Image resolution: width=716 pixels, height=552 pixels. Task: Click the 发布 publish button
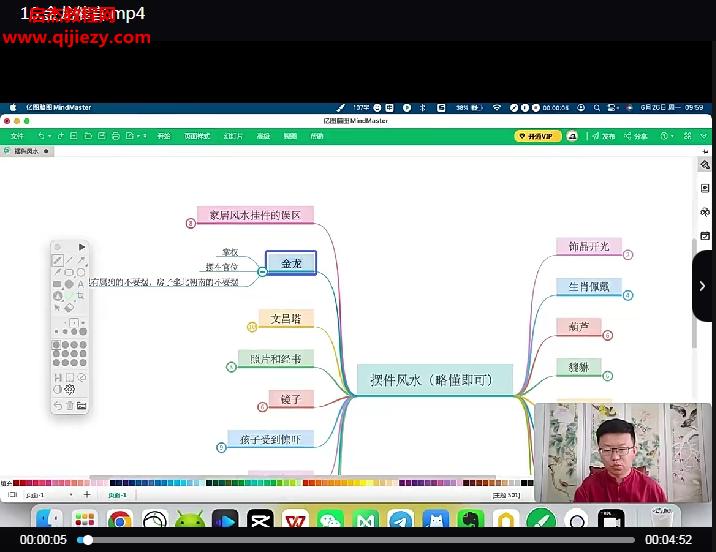pyautogui.click(x=602, y=136)
